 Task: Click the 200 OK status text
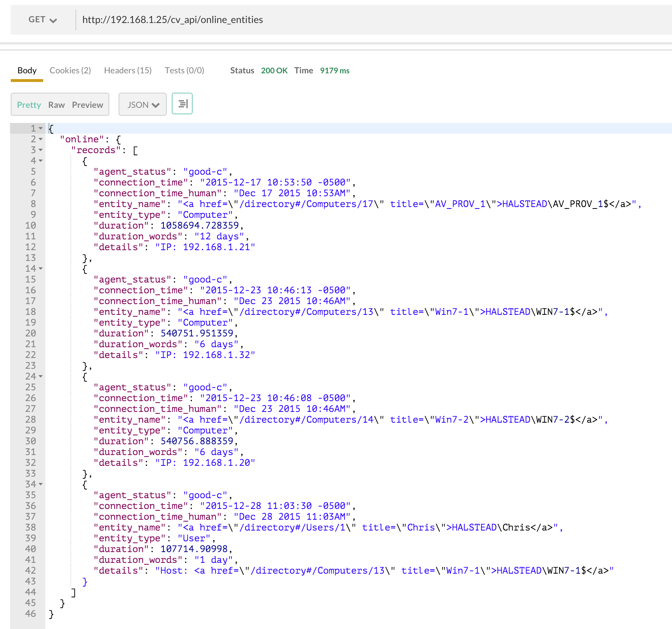click(x=274, y=70)
